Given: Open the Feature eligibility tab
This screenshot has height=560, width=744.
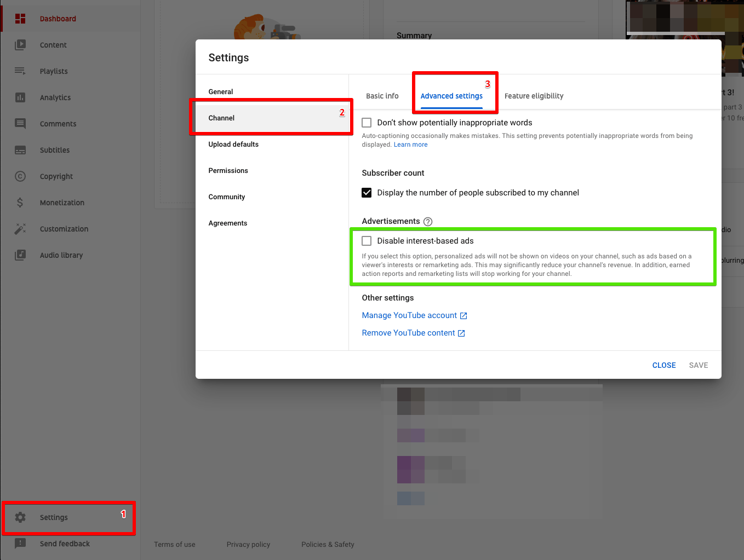Looking at the screenshot, I should (x=534, y=96).
